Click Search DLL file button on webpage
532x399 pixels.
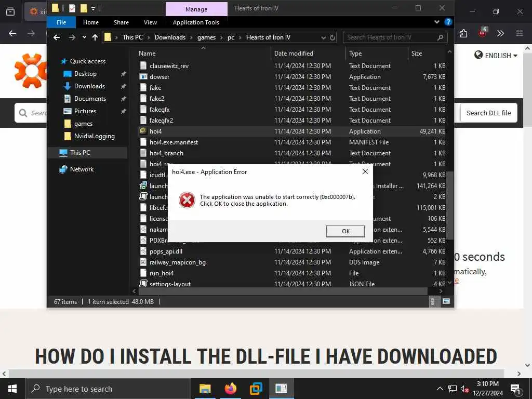coord(488,113)
